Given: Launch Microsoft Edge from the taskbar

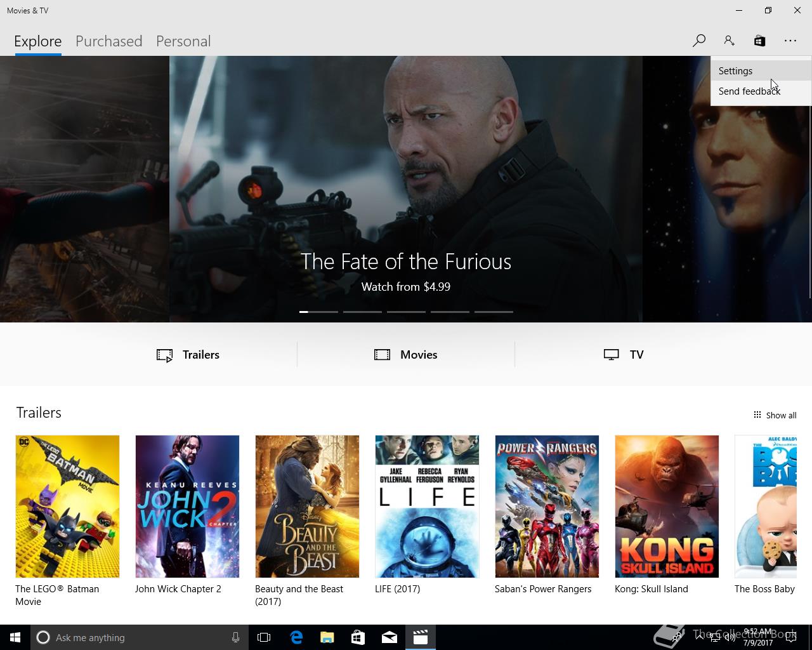Looking at the screenshot, I should pyautogui.click(x=296, y=637).
